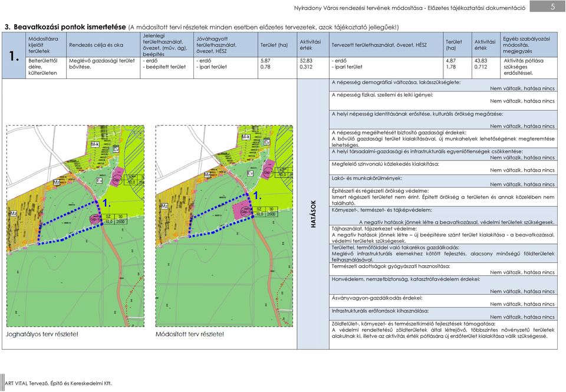Click the vertical 'HATÁSOK' label
566x392 pixels.
click(313, 214)
